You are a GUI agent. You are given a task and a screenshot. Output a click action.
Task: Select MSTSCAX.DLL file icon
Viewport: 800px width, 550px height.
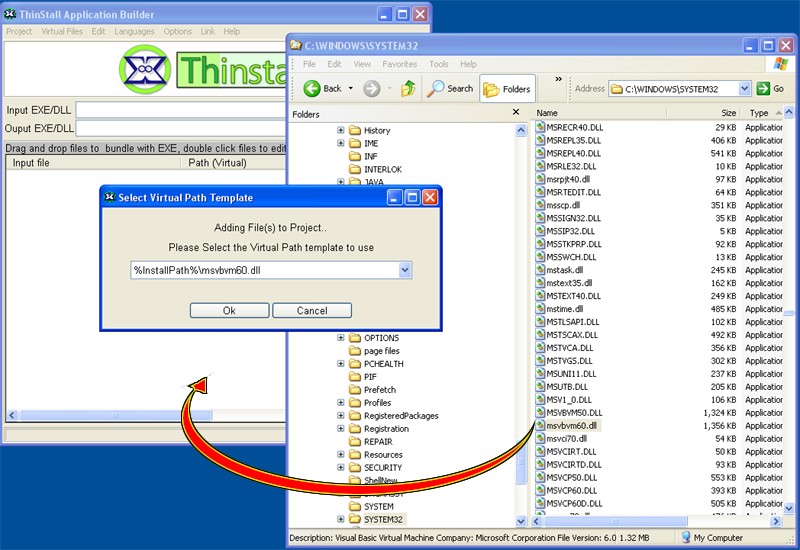(540, 334)
